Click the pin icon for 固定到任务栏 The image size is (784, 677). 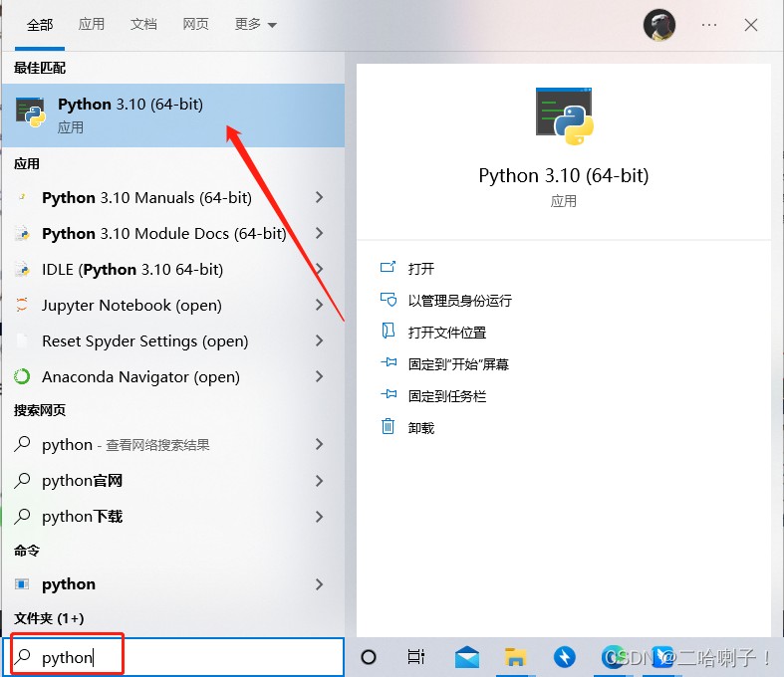click(x=389, y=394)
